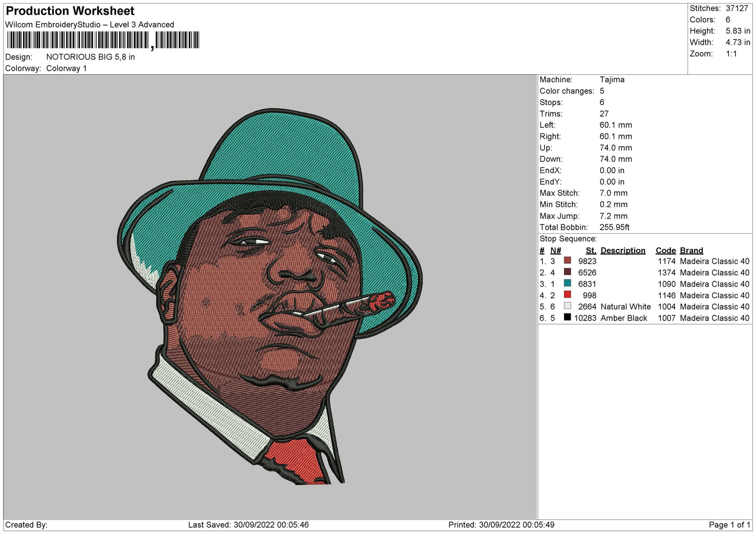Click stitch count 2664 in fifth row

pyautogui.click(x=587, y=306)
